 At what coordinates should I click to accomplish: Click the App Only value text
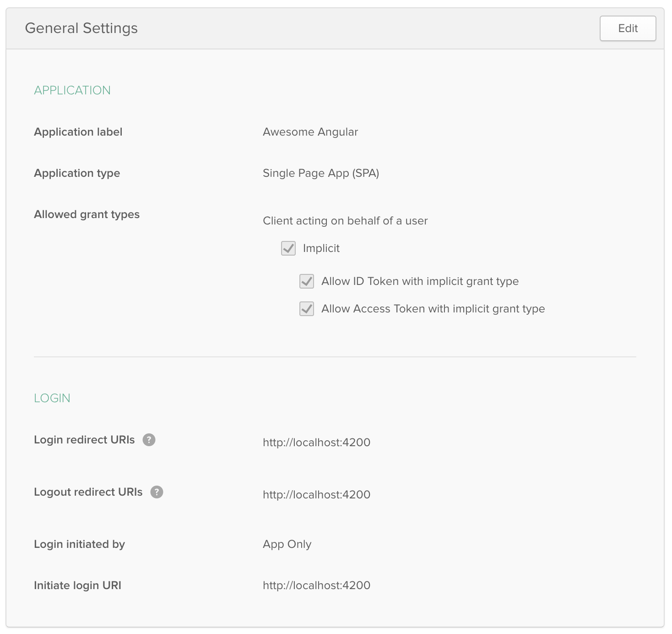tap(287, 544)
